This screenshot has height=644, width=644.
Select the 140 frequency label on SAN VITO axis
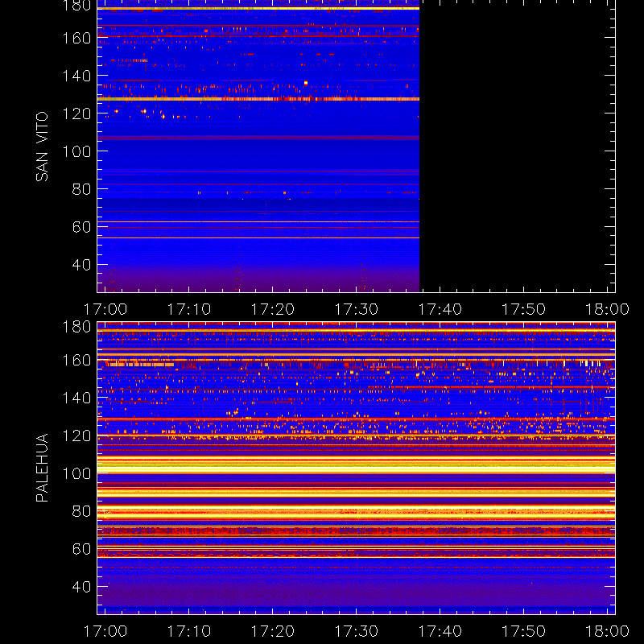pos(76,76)
